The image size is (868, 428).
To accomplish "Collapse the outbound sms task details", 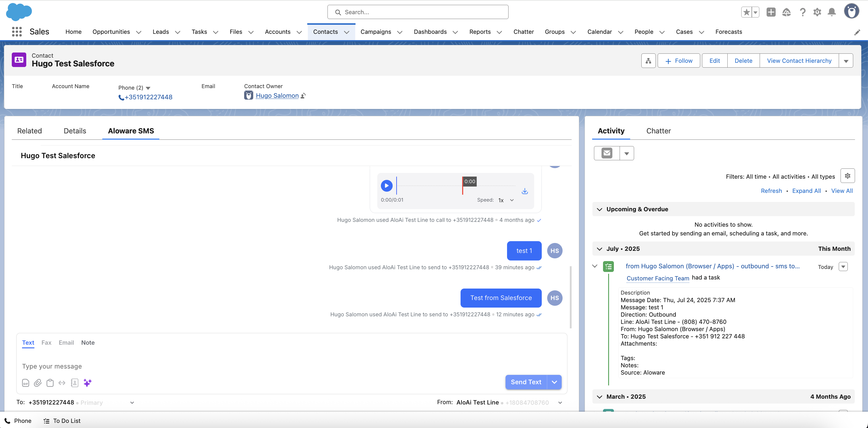I will click(595, 266).
